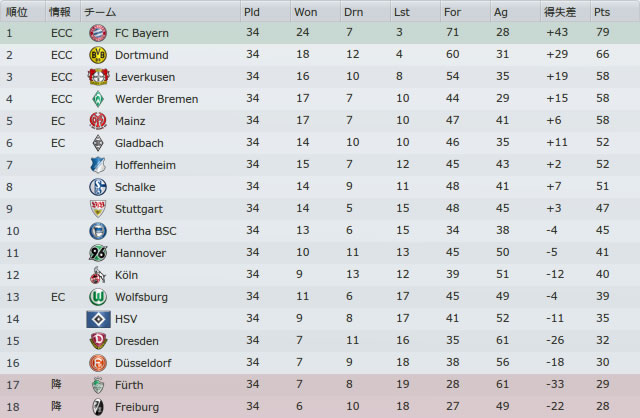Click the Köln team name
The width and height of the screenshot is (640, 418).
127,275
